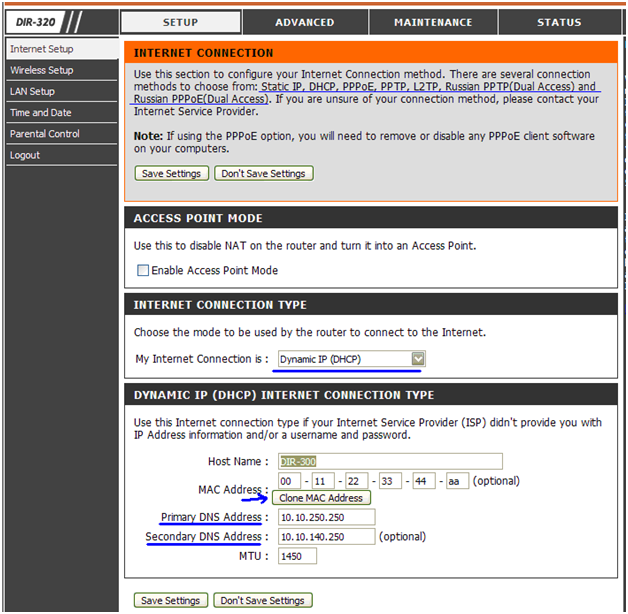Select the MTU value field

pyautogui.click(x=296, y=556)
